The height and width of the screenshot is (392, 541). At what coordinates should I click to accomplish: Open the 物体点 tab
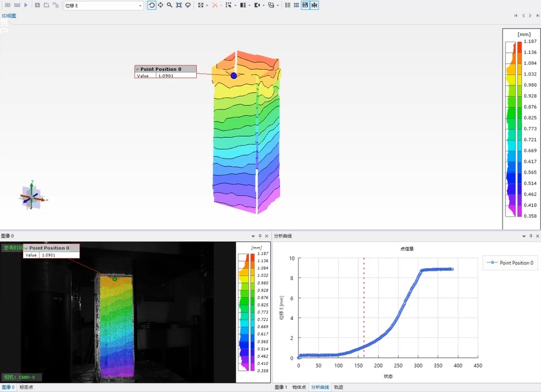pyautogui.click(x=299, y=387)
